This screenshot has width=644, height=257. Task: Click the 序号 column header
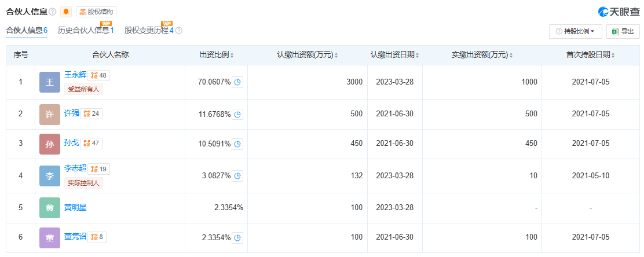point(20,55)
